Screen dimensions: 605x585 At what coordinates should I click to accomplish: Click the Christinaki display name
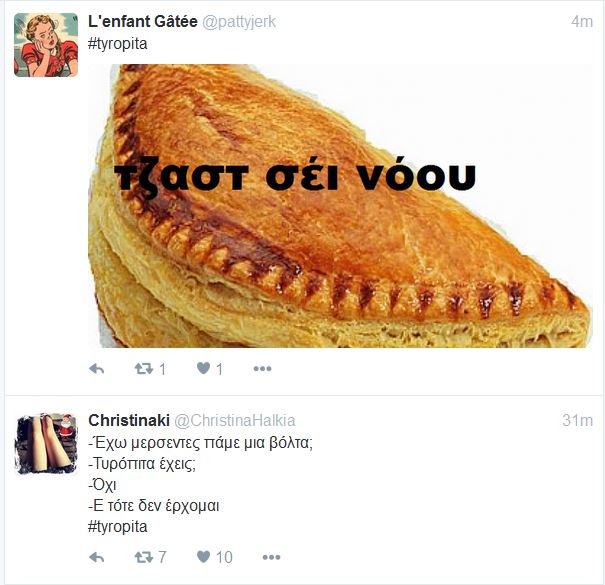129,420
